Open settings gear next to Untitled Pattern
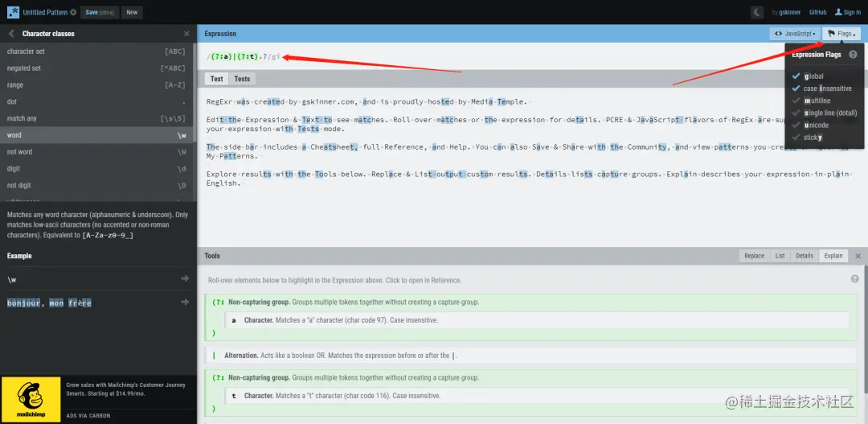This screenshot has width=868, height=424. [x=73, y=12]
